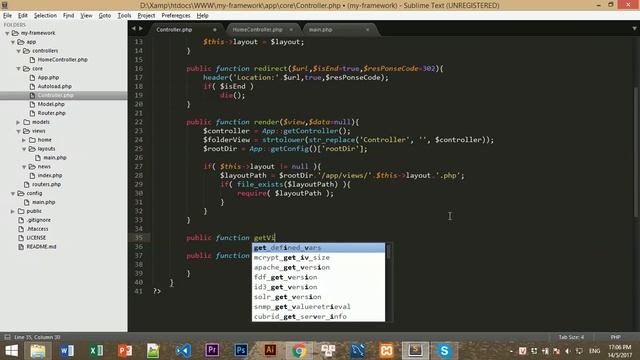
Task: Click the tab scroll left arrow
Action: (133, 29)
